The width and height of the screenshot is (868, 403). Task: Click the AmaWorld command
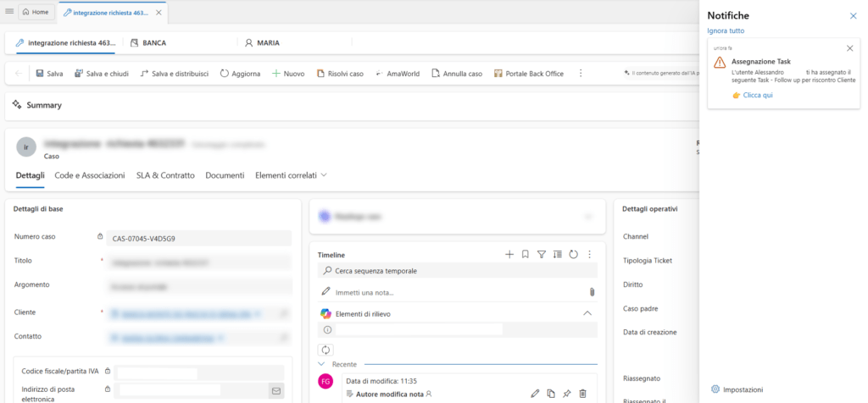click(x=398, y=74)
